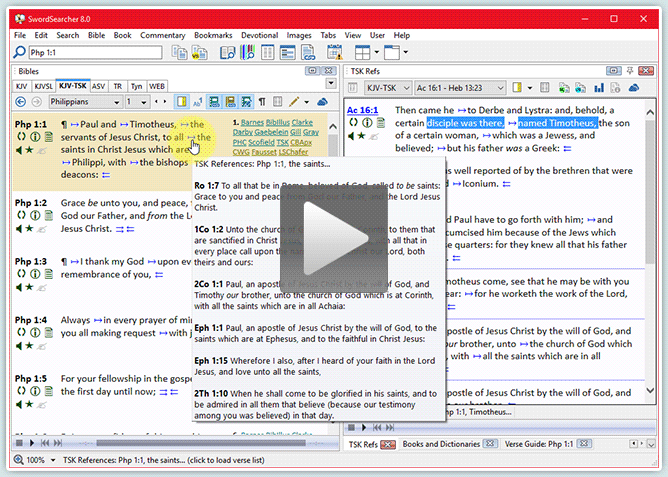Viewport: 668px width, 477px height.
Task: Click the star bookmark icon under Php 1:3
Action: pos(29,287)
